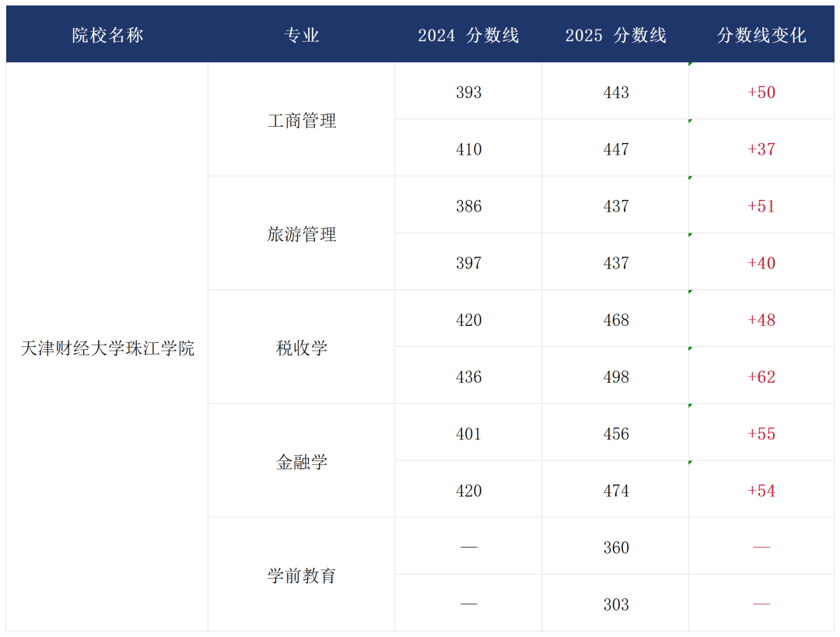Click the red +54 change value
840x637 pixels.
pyautogui.click(x=761, y=491)
